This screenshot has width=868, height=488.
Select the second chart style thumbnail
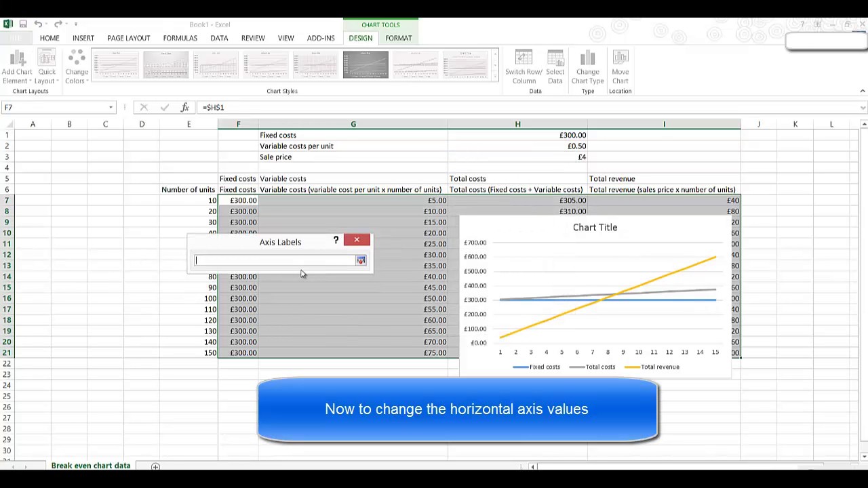tap(165, 65)
